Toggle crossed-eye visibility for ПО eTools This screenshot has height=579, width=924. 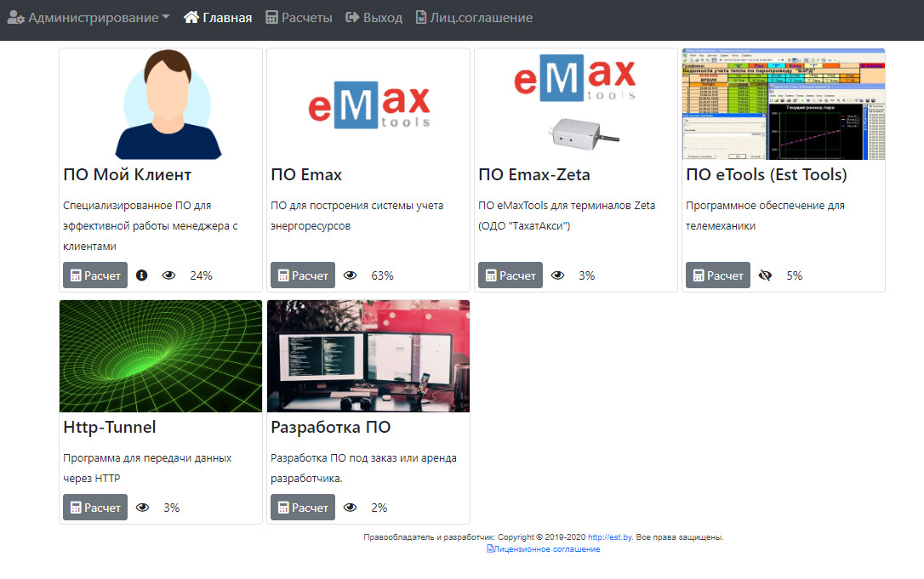pyautogui.click(x=765, y=275)
